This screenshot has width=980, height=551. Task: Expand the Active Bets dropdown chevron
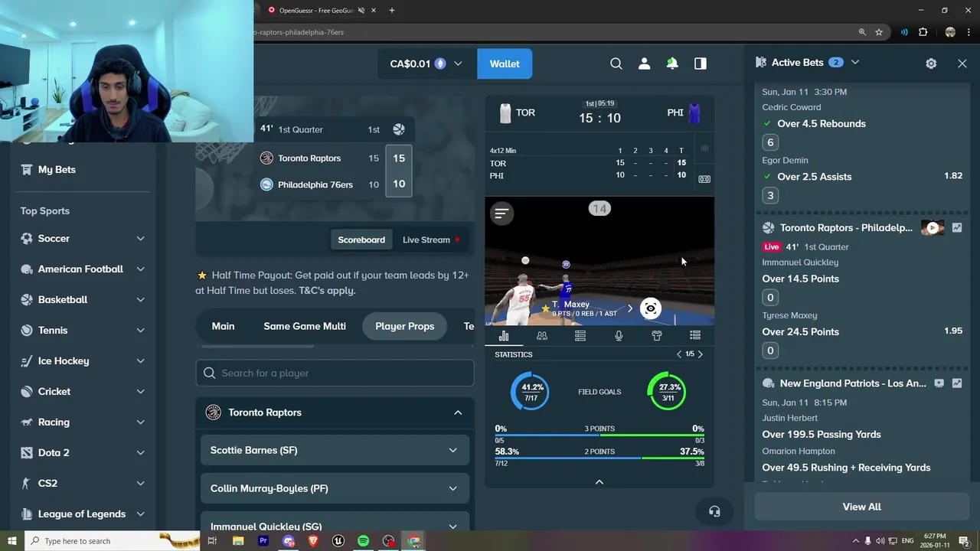point(855,63)
